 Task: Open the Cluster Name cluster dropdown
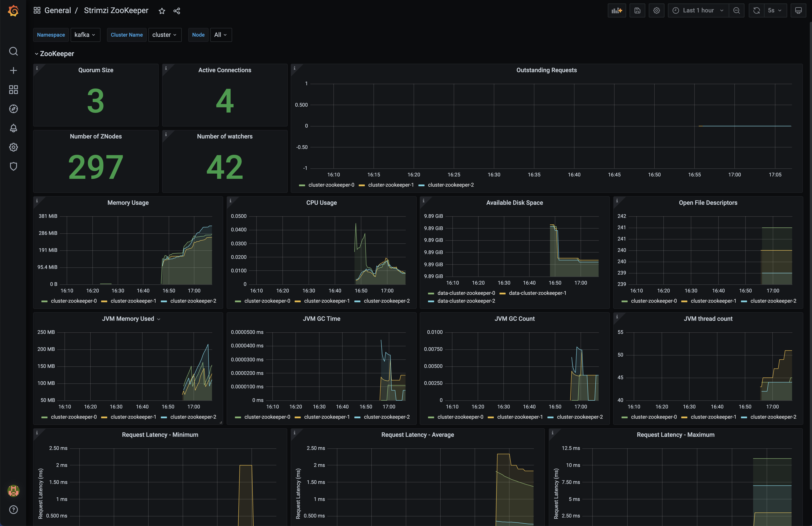[x=165, y=35]
